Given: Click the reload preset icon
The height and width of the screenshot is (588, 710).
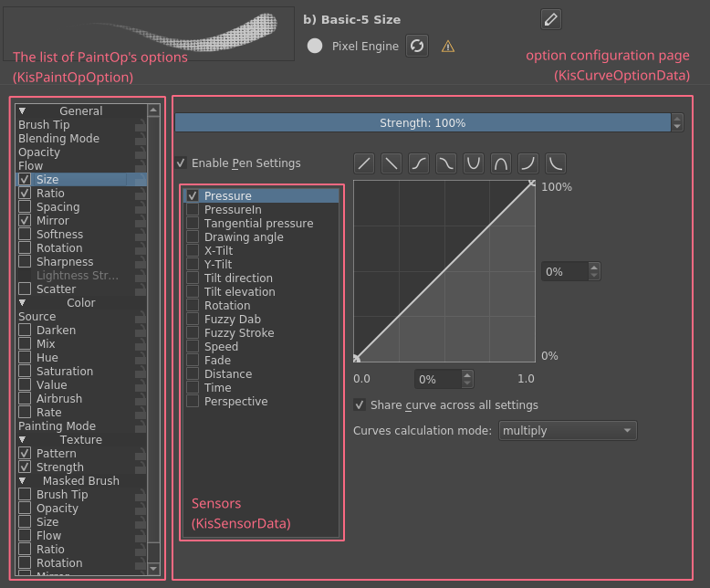Looking at the screenshot, I should pyautogui.click(x=417, y=46).
